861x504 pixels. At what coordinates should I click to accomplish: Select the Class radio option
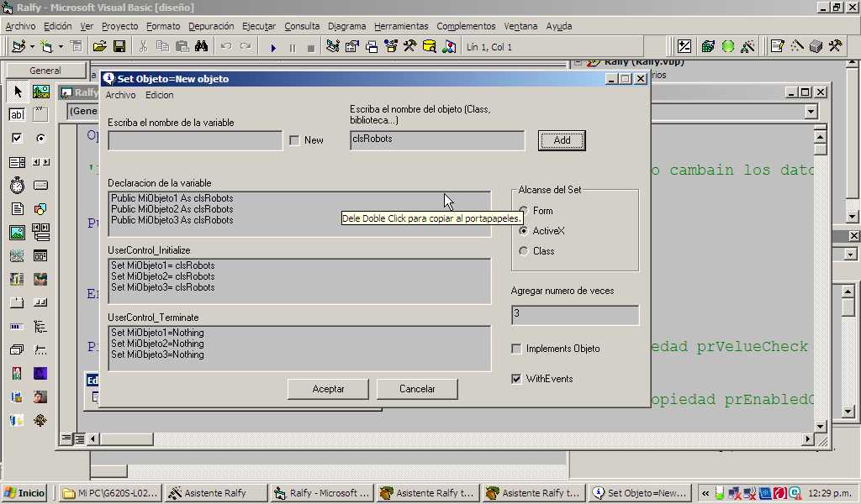(x=523, y=251)
